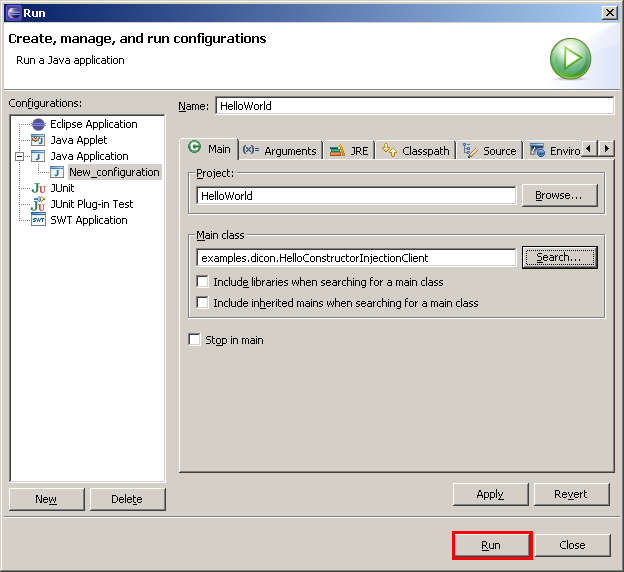Click the JUnit configuration type icon
Image resolution: width=624 pixels, height=572 pixels.
[39, 188]
